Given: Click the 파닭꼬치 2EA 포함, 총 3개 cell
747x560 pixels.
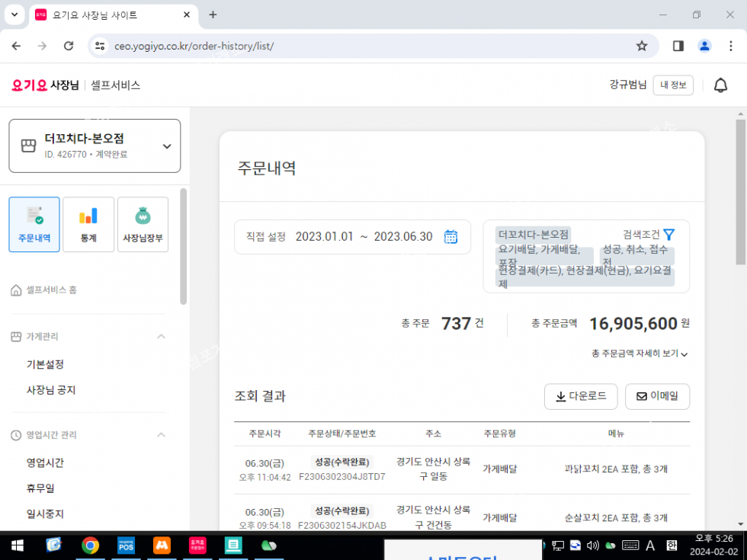Looking at the screenshot, I should (616, 469).
